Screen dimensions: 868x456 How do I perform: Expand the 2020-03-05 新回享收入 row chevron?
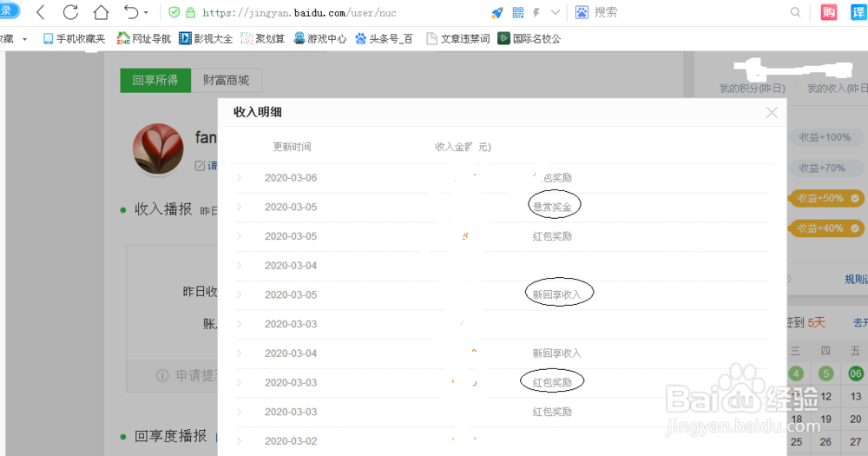point(240,294)
